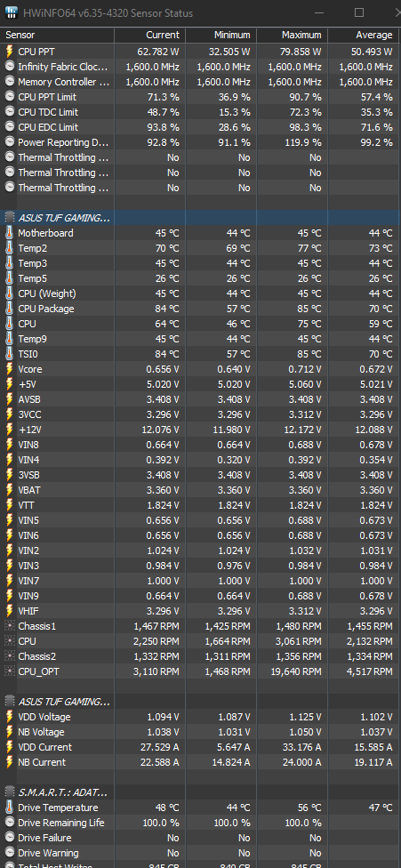The image size is (401, 868).
Task: Click the fan icon beside CPU_OPT
Action: click(10, 671)
